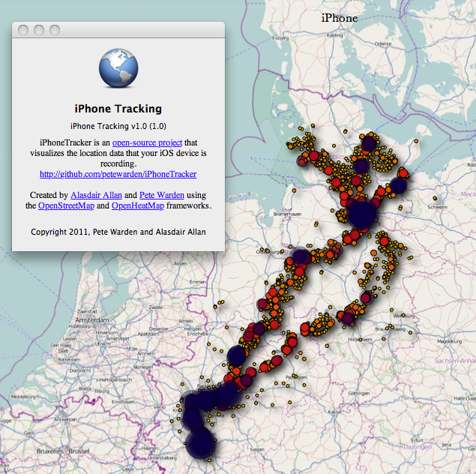Close the iPhone Tracking about window
The height and width of the screenshot is (474, 476).
(23, 30)
